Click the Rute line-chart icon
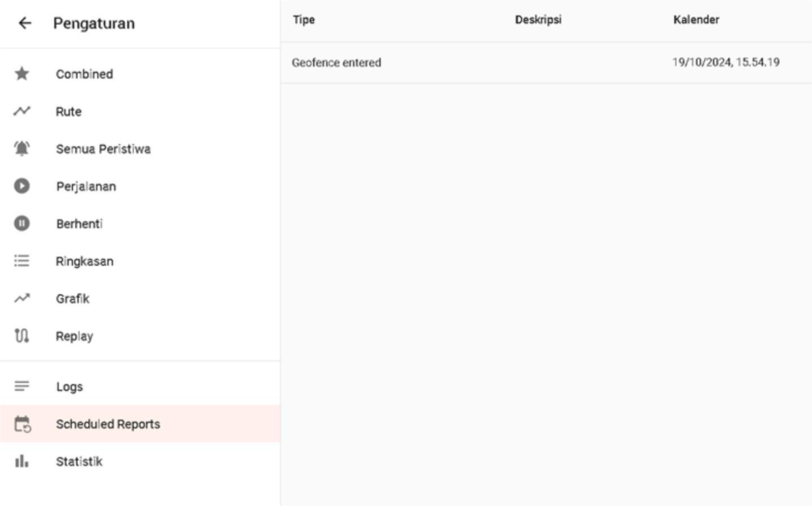812x506 pixels. click(x=22, y=112)
